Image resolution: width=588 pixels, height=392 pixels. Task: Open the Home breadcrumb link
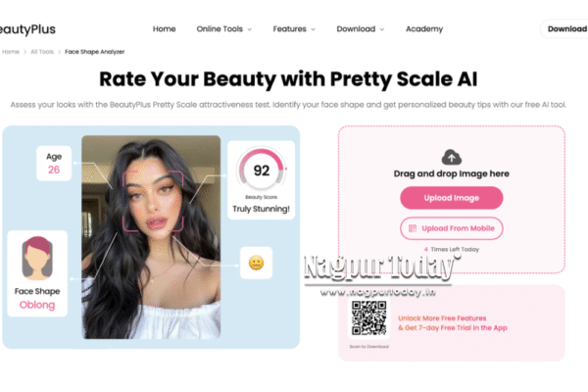point(11,52)
